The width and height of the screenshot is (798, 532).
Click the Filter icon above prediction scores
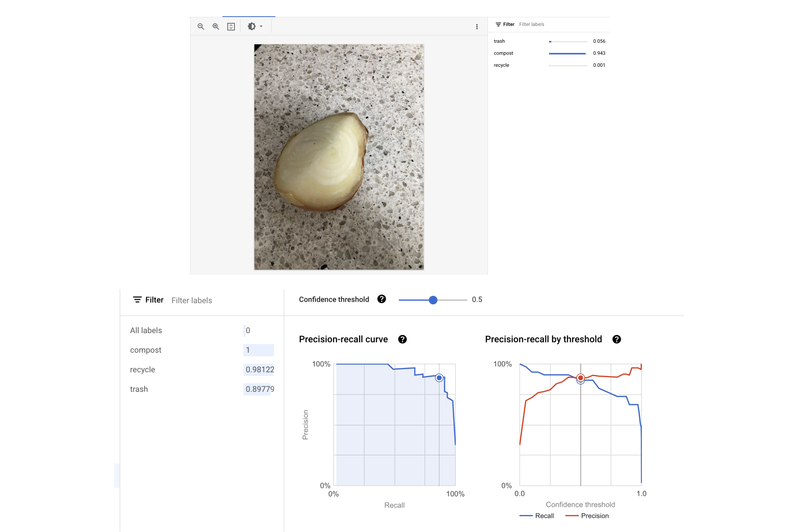click(498, 24)
